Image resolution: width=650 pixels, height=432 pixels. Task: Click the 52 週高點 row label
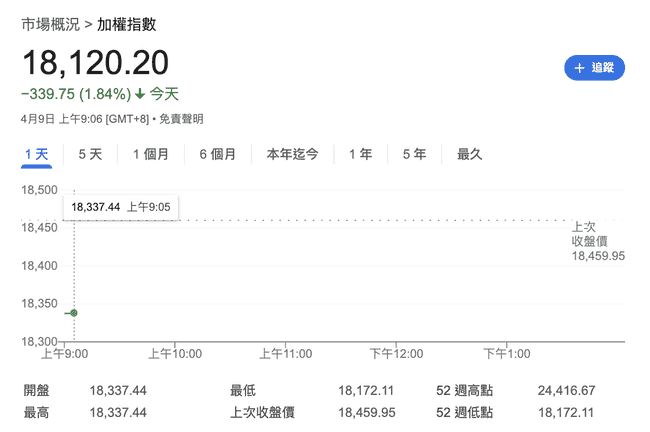pos(464,391)
